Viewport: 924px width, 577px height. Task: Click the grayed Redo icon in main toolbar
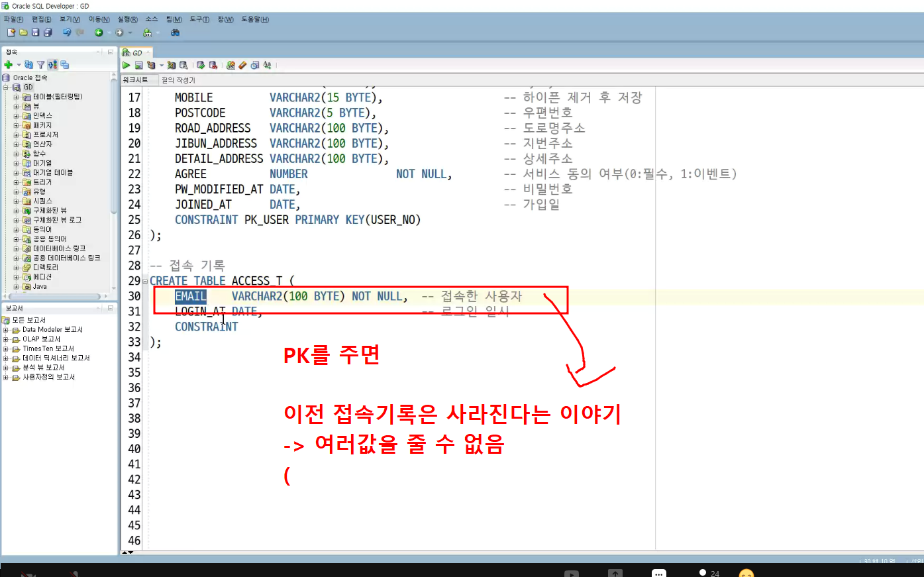(x=80, y=32)
